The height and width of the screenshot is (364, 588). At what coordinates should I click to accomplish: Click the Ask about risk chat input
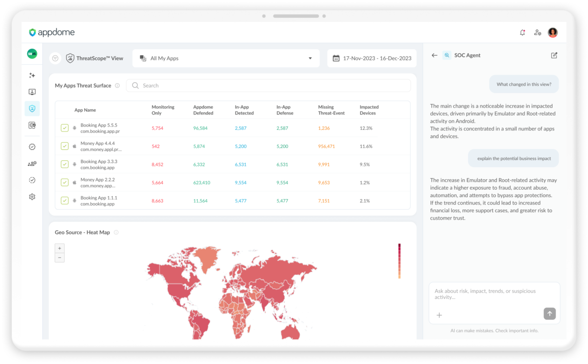[x=494, y=294]
